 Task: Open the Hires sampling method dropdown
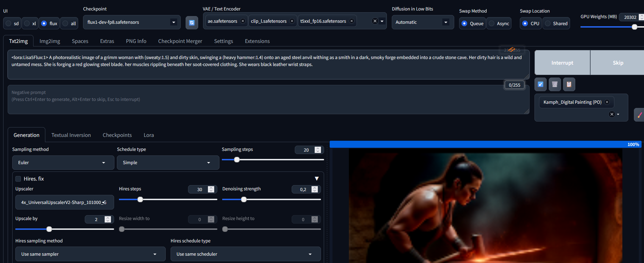[x=90, y=254]
